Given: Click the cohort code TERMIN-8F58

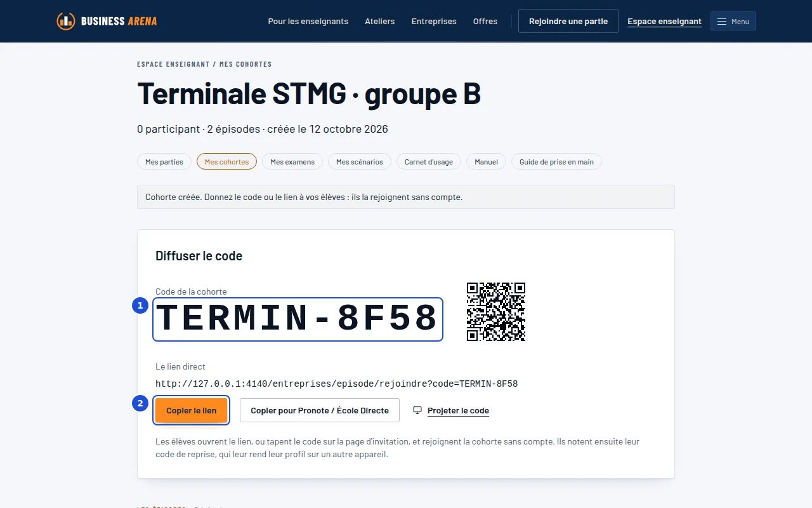Looking at the screenshot, I should [298, 319].
